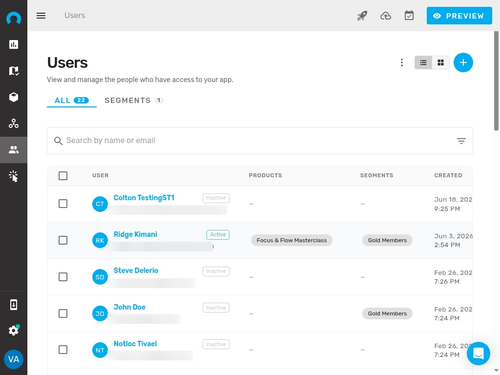Switch to grid view

pos(441,63)
